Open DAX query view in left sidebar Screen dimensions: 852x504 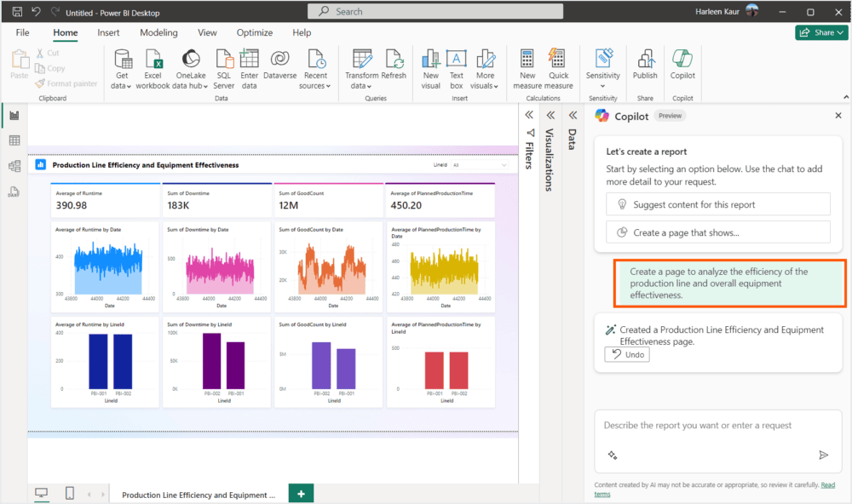point(14,192)
